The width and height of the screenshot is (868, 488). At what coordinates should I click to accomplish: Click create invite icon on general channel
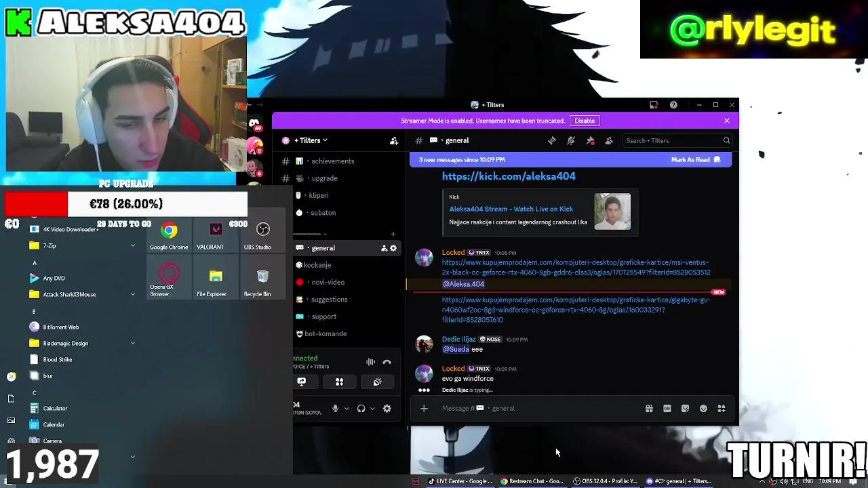click(384, 248)
